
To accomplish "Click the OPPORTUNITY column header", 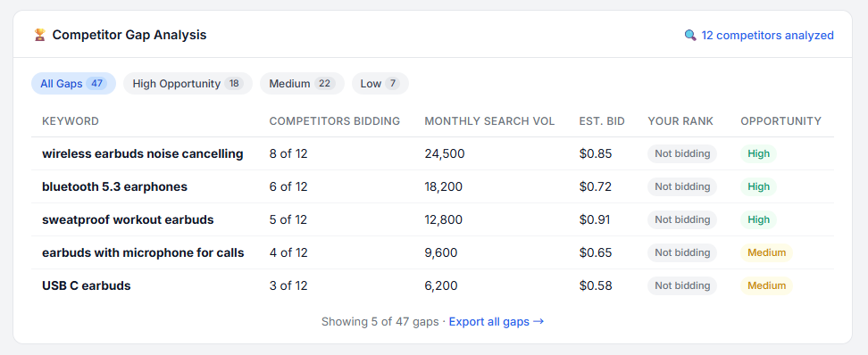I will point(780,121).
